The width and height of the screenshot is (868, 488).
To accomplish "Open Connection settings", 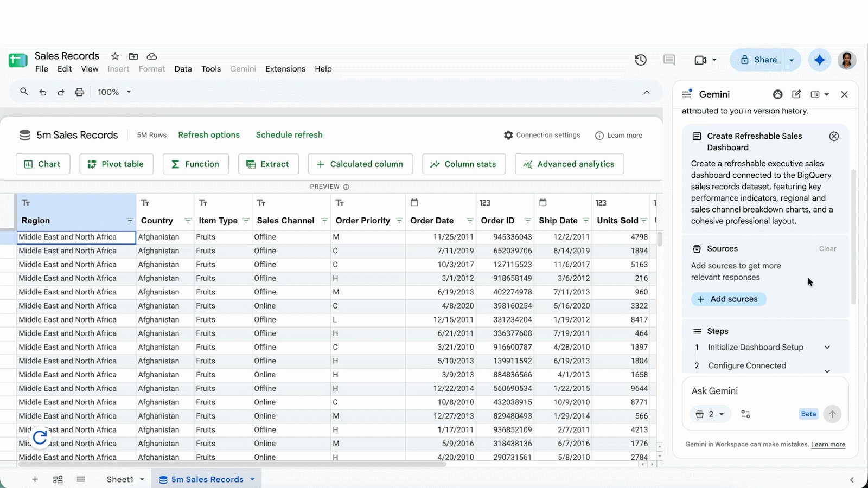I will [x=542, y=135].
